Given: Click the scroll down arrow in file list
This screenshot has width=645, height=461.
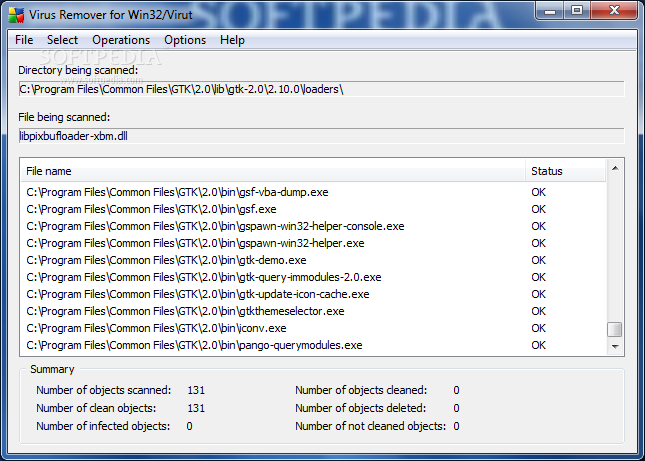Looking at the screenshot, I should (615, 347).
